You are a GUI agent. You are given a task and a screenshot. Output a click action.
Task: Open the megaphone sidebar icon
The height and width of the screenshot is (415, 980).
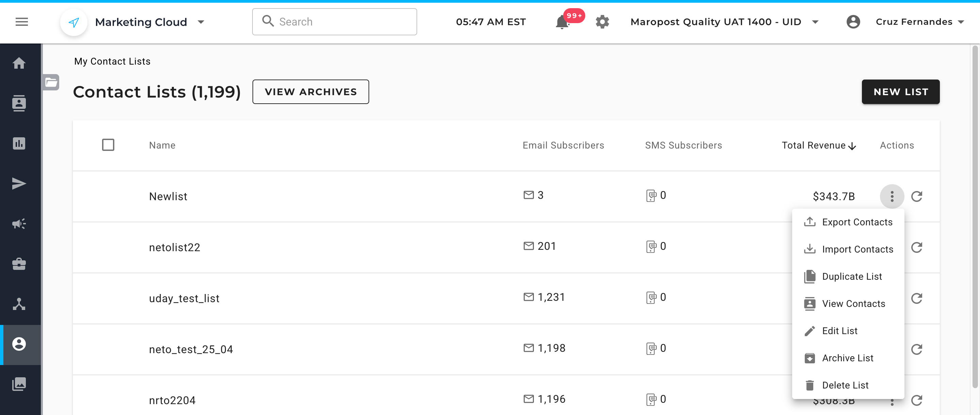coord(19,223)
